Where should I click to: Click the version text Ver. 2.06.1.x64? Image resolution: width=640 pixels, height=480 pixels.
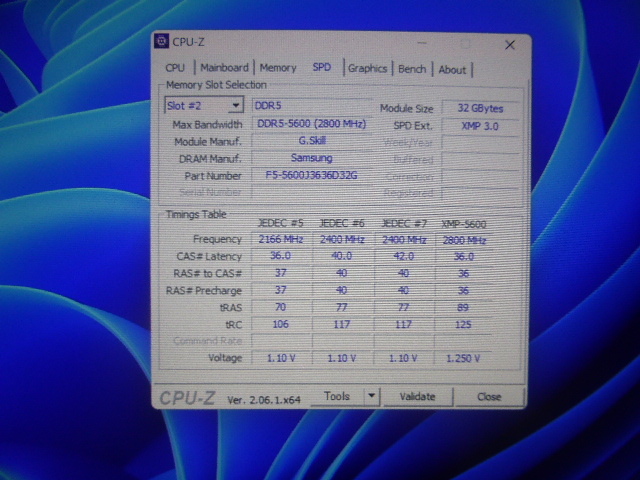coord(264,400)
